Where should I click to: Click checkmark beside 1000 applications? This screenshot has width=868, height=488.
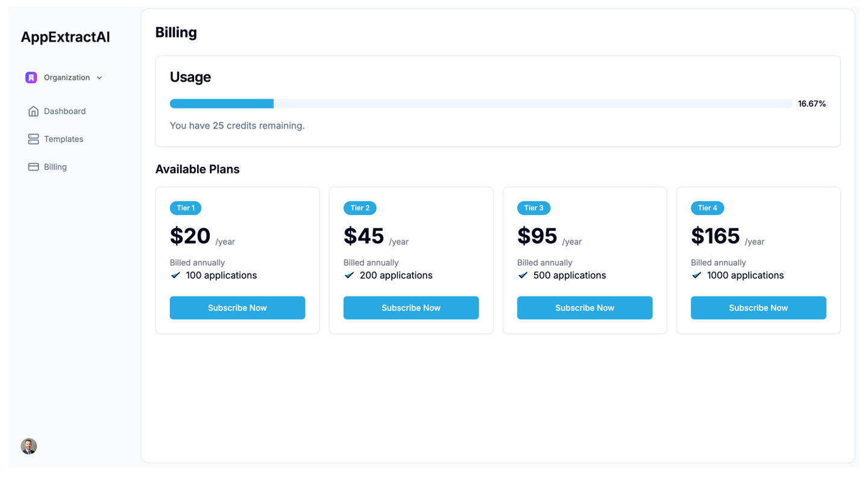(696, 275)
